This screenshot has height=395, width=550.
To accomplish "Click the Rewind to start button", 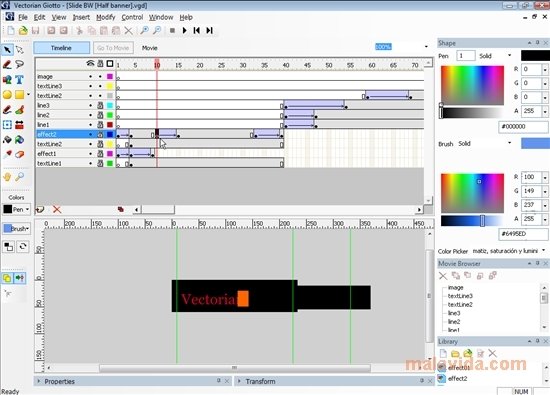I will pos(197,31).
